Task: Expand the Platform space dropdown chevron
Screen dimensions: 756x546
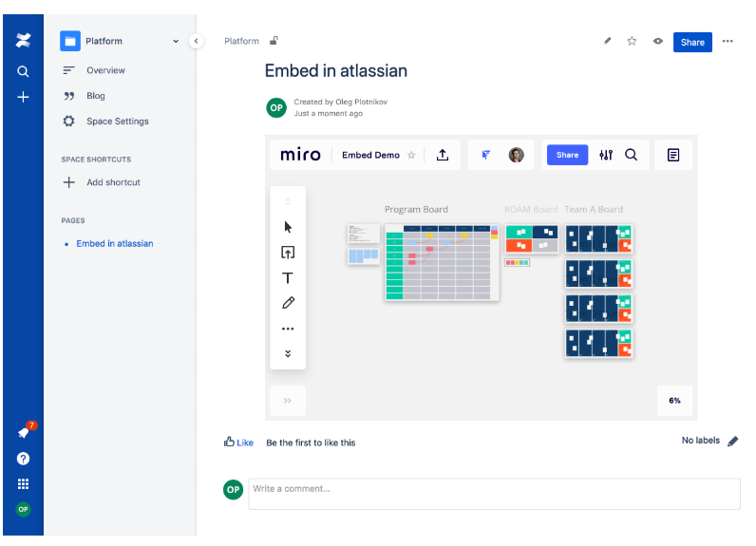Action: pyautogui.click(x=176, y=42)
